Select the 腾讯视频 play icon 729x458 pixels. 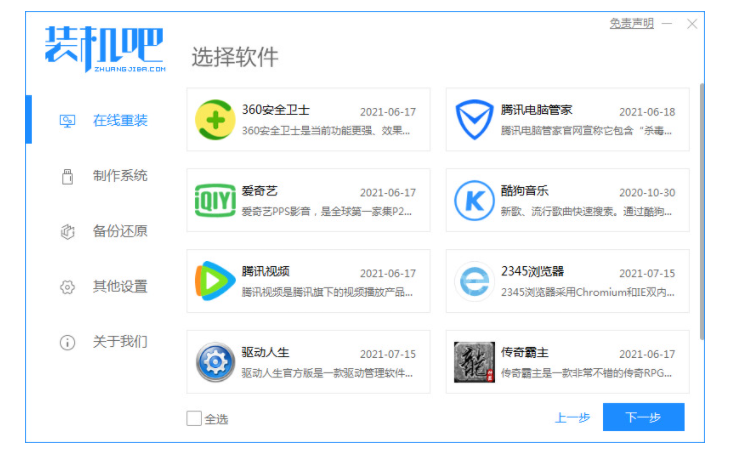pos(215,282)
